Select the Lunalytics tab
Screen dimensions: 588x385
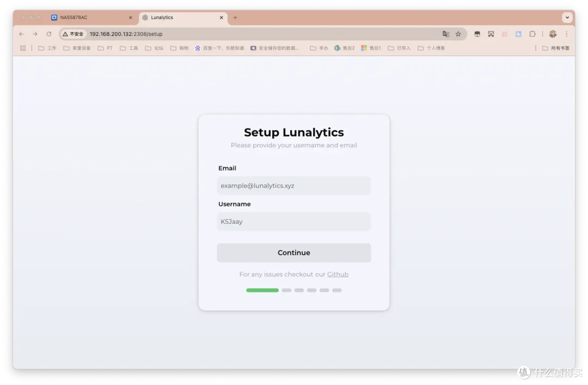183,17
